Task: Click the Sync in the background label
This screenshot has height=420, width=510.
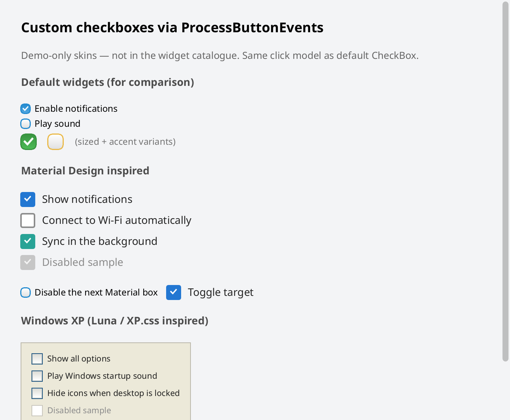Action: pyautogui.click(x=100, y=241)
